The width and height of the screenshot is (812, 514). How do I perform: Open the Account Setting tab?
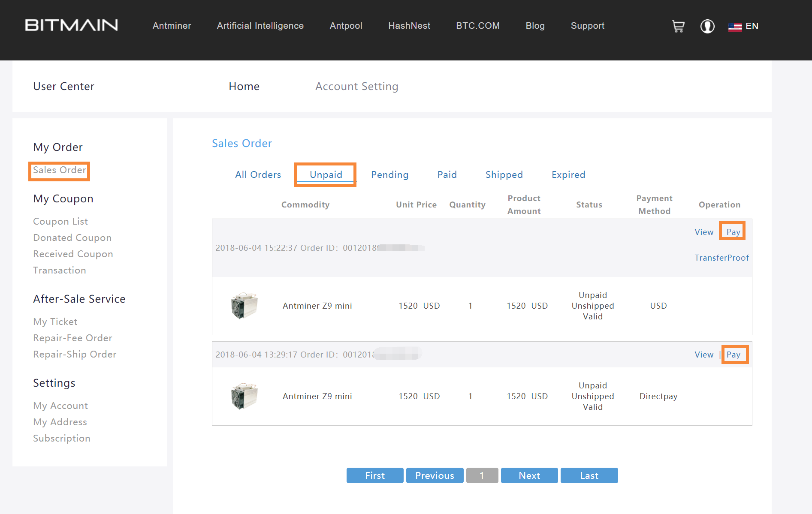coord(357,86)
